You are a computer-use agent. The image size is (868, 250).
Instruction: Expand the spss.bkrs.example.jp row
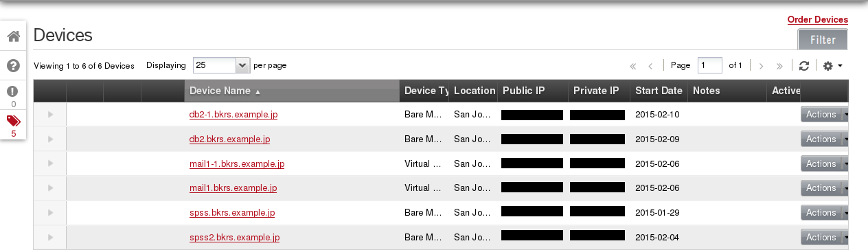(50, 213)
